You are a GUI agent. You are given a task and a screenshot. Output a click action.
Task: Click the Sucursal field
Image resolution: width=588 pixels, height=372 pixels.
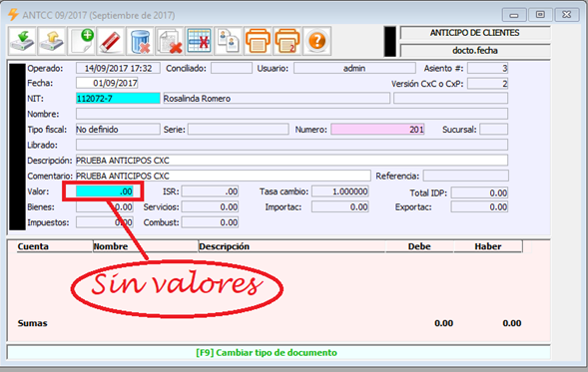(493, 130)
